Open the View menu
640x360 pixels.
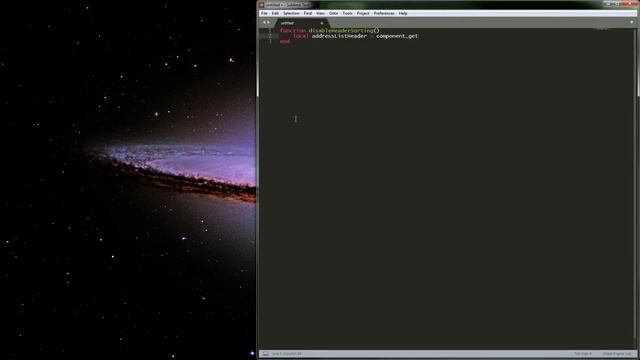point(320,13)
